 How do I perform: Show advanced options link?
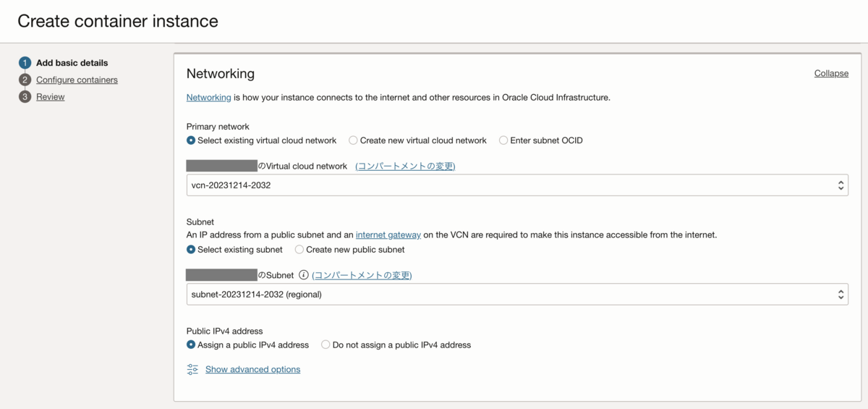(252, 369)
